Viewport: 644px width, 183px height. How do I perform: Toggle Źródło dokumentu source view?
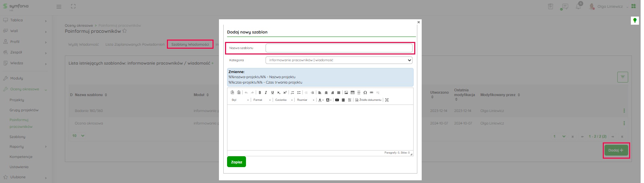click(x=368, y=100)
